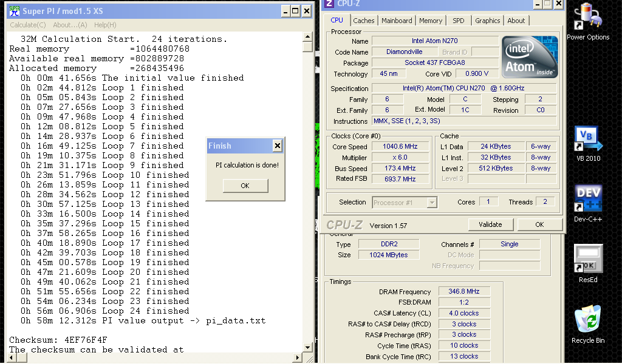Click the Super PI title bar icon

tap(15, 11)
